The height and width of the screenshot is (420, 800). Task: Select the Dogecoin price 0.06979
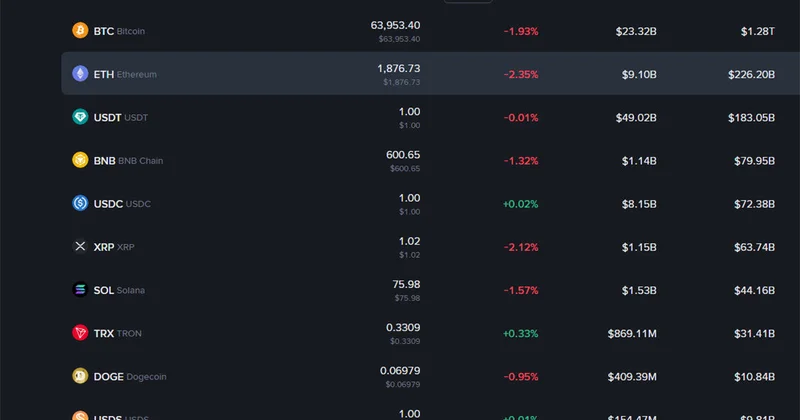coord(400,370)
